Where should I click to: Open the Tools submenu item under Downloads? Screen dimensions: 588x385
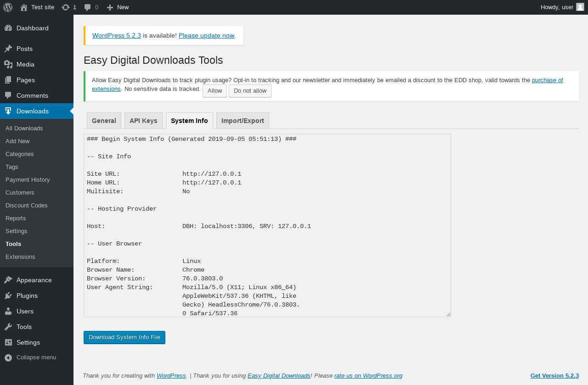tap(13, 244)
